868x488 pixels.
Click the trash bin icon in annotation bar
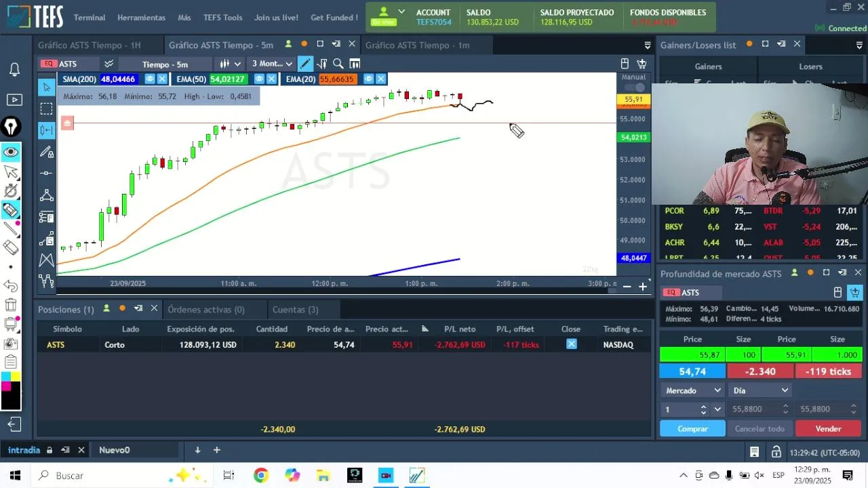[x=11, y=305]
